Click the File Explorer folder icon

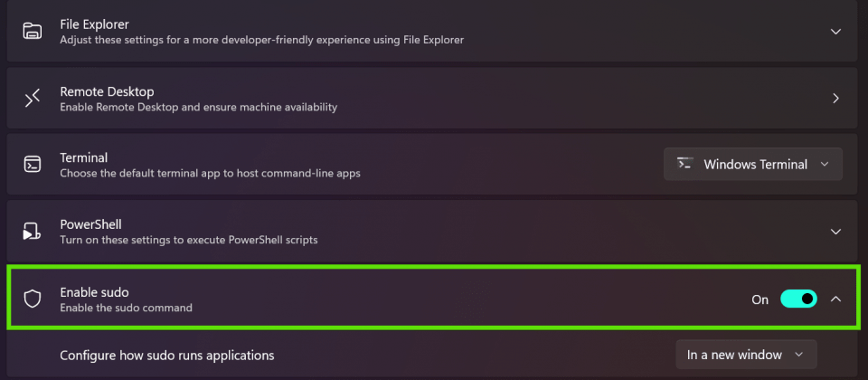33,31
